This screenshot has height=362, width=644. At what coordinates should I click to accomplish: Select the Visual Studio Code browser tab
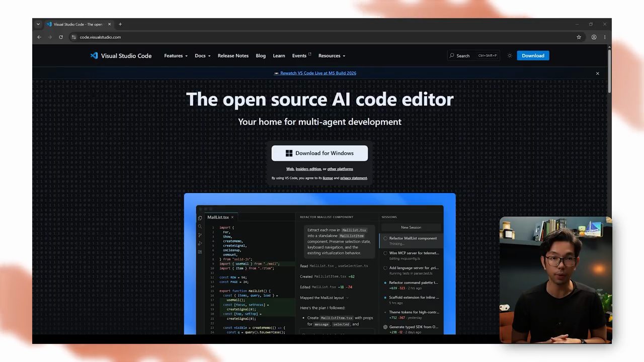point(78,24)
